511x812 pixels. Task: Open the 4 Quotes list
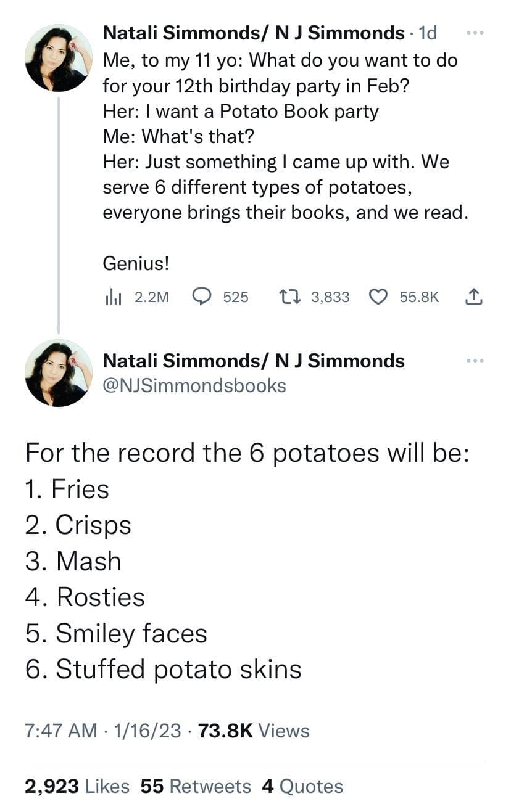point(302,786)
